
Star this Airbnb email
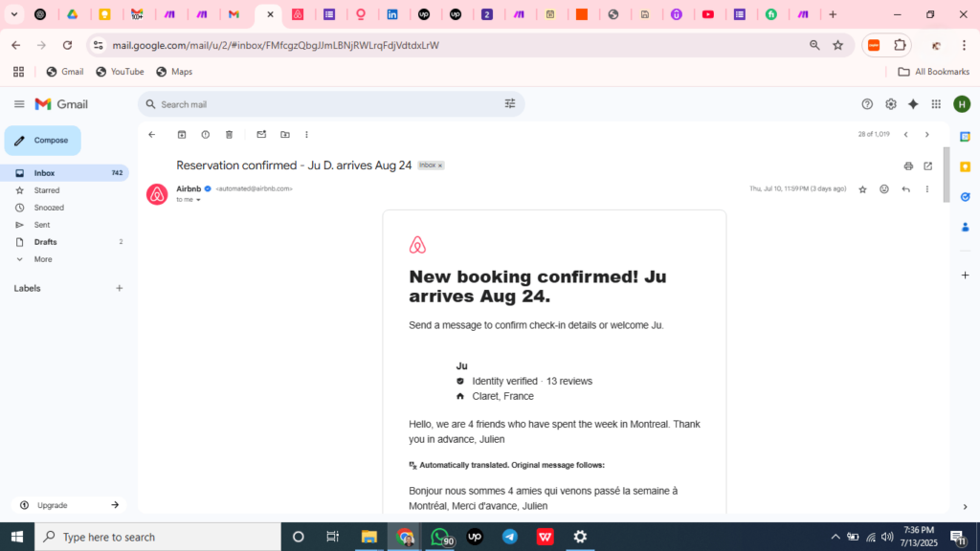862,189
